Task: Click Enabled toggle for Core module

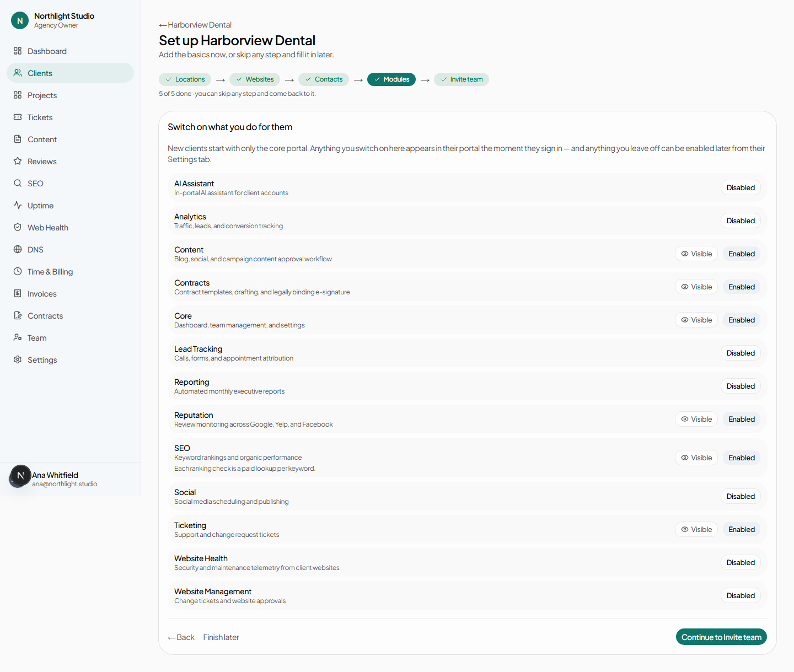Action: point(742,320)
